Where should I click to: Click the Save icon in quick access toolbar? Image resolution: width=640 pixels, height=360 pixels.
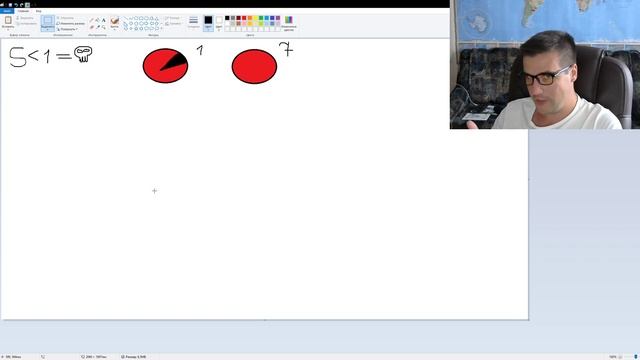pyautogui.click(x=10, y=5)
